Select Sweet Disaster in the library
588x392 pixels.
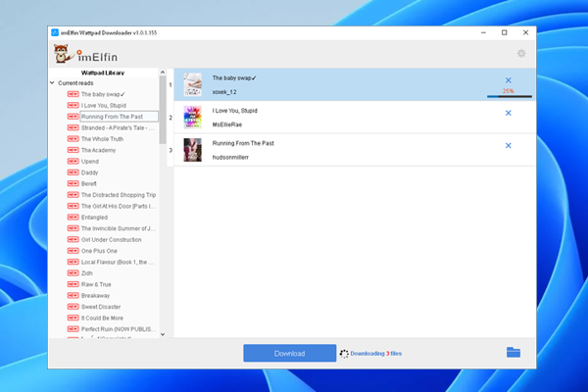click(x=101, y=307)
